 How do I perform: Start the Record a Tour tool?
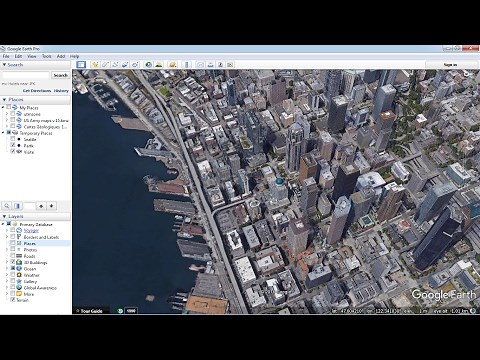tap(135, 64)
